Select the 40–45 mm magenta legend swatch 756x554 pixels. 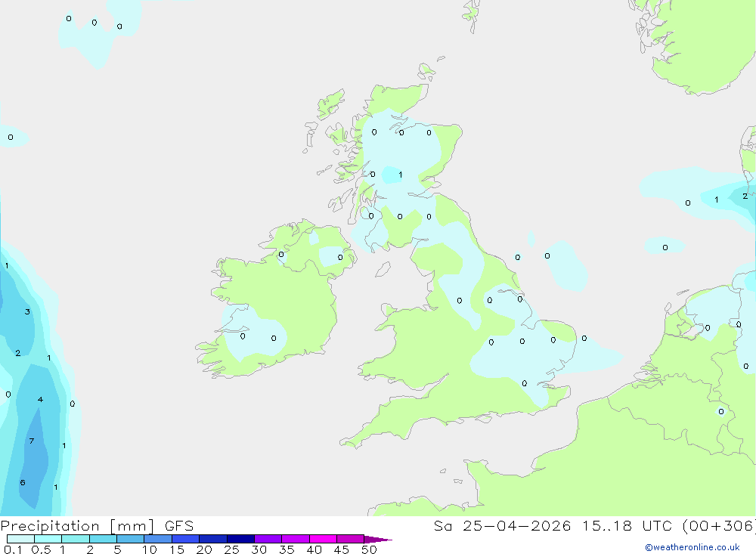(x=323, y=539)
